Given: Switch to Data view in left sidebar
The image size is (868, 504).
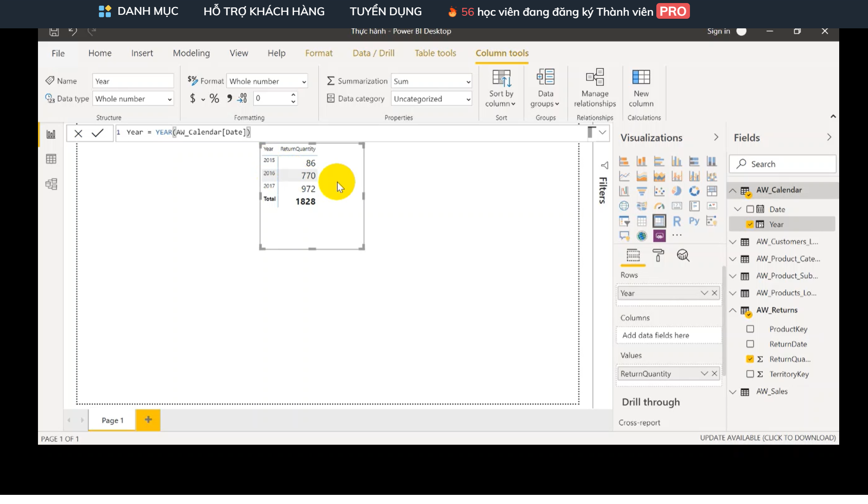Looking at the screenshot, I should (x=51, y=159).
